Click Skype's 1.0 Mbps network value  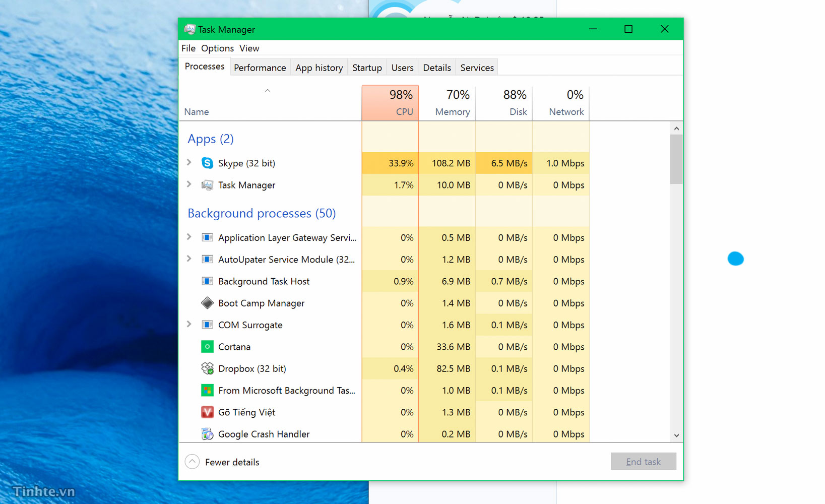tap(565, 163)
